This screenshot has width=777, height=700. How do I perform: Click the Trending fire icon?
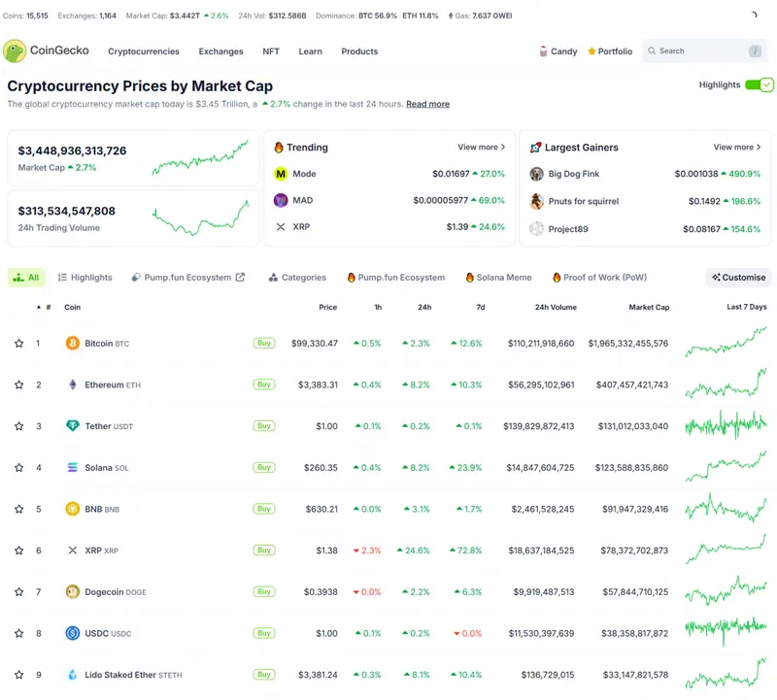pos(279,148)
